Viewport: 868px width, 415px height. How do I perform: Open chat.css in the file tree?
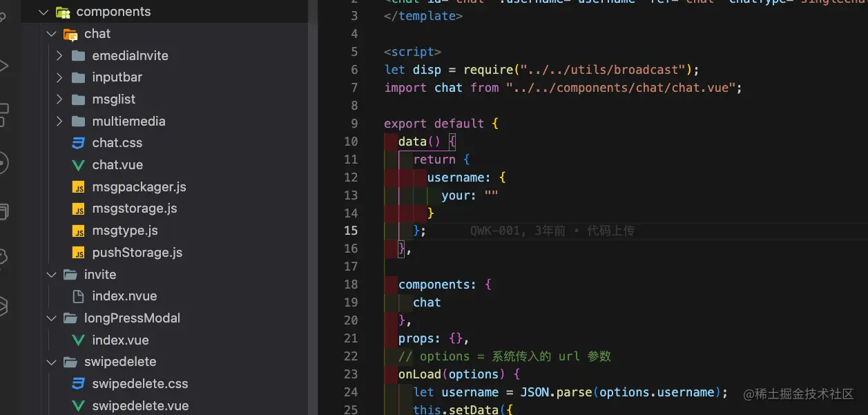117,143
